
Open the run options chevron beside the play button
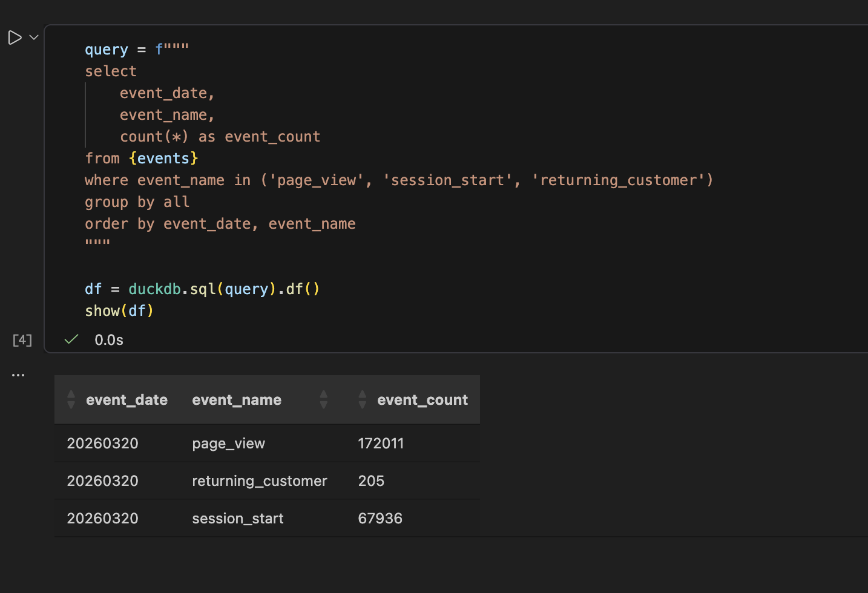click(34, 37)
